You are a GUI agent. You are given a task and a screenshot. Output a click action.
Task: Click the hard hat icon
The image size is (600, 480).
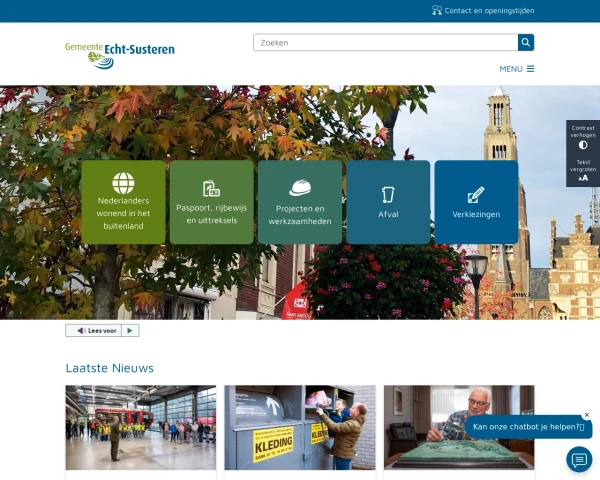300,188
